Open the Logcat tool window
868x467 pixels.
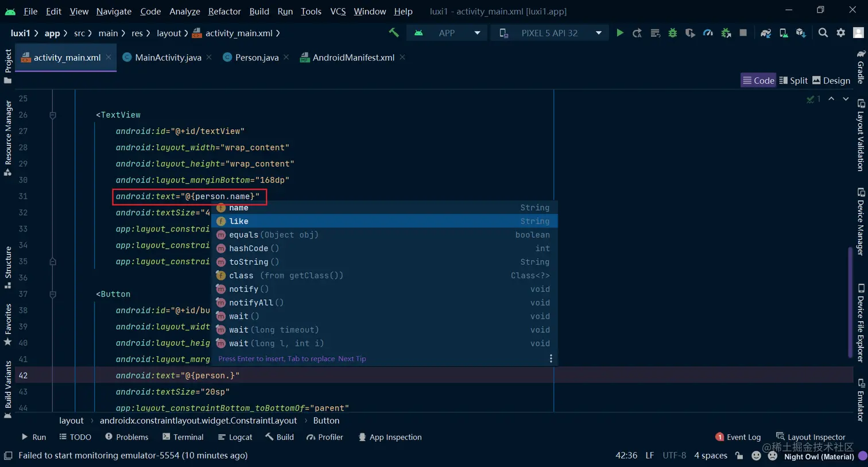tap(235, 437)
